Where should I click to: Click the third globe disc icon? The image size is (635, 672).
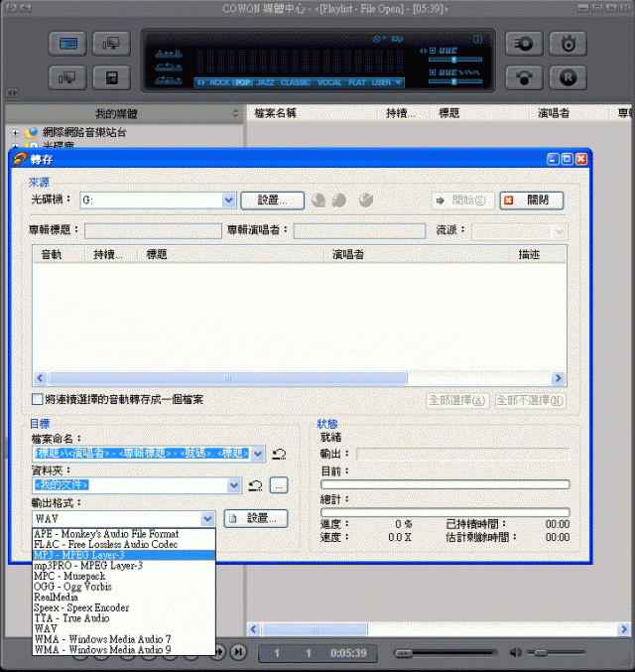[x=365, y=201]
